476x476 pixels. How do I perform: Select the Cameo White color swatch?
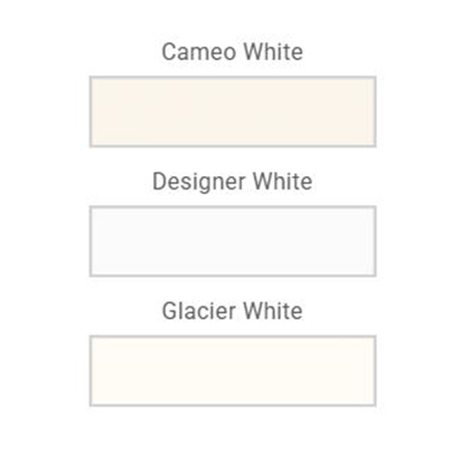pos(232,111)
